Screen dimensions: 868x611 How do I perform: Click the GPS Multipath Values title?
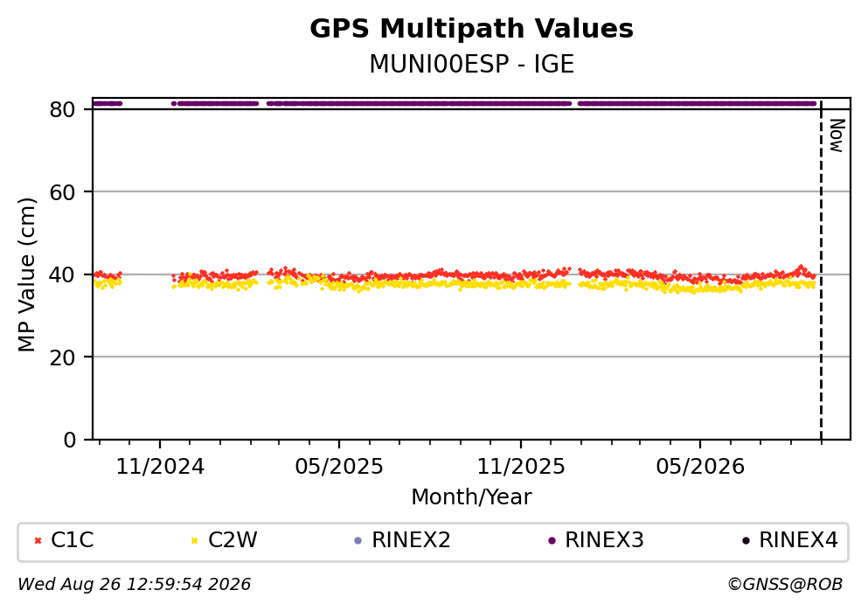[471, 29]
